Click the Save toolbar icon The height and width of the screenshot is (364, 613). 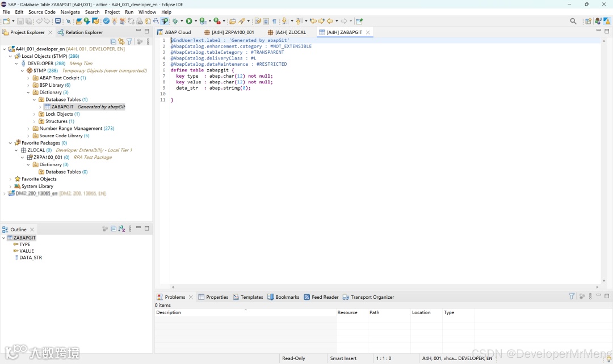pos(20,21)
